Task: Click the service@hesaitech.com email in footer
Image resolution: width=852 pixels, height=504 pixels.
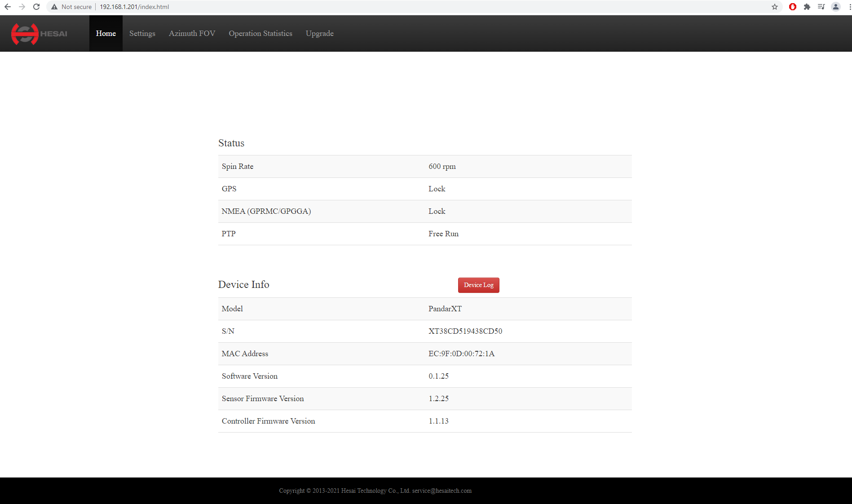Action: [441, 491]
